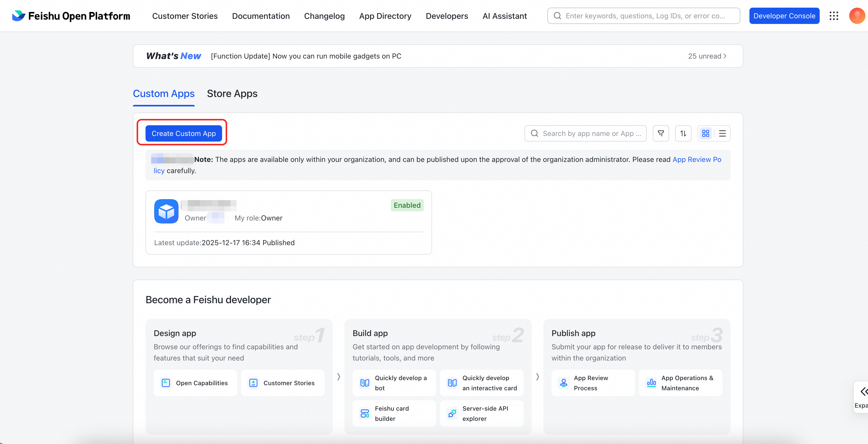Open the Feishu card builder tool
Screen dimensions: 868x444
tap(394, 413)
